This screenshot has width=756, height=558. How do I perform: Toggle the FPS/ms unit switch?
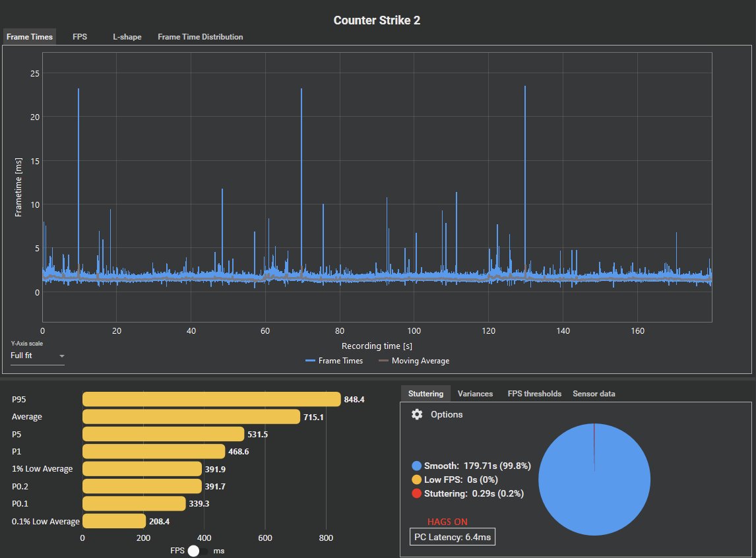coord(197,551)
